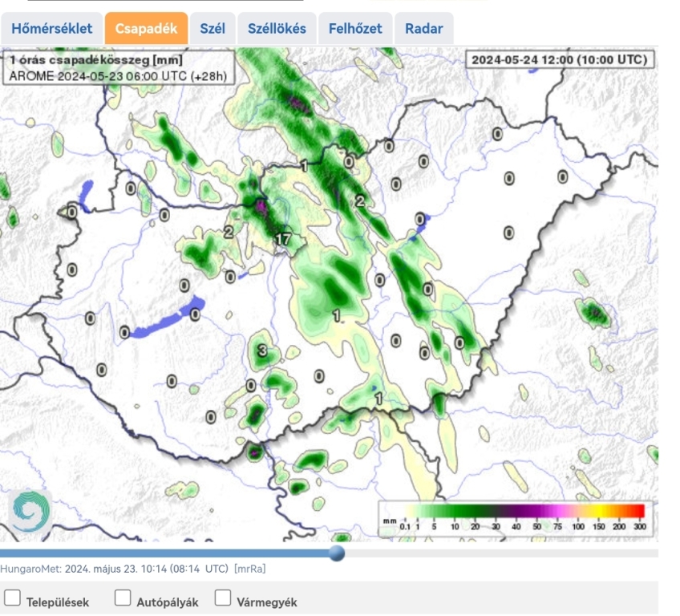Click the 17 mm value marker

point(282,239)
